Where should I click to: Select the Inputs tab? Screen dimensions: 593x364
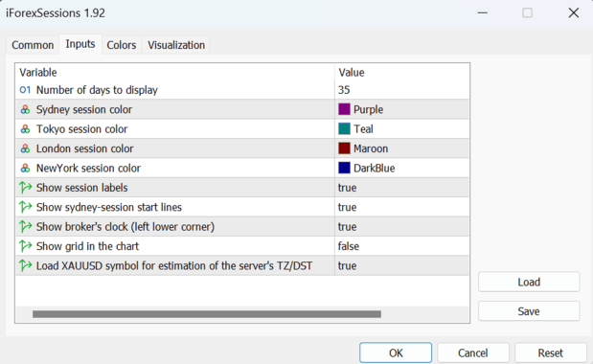[80, 44]
